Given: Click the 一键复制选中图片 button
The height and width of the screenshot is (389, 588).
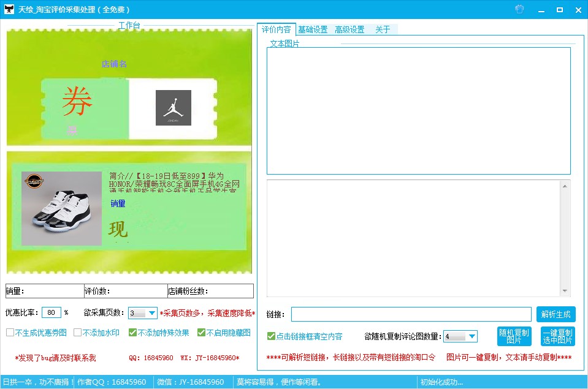Looking at the screenshot, I should (557, 336).
